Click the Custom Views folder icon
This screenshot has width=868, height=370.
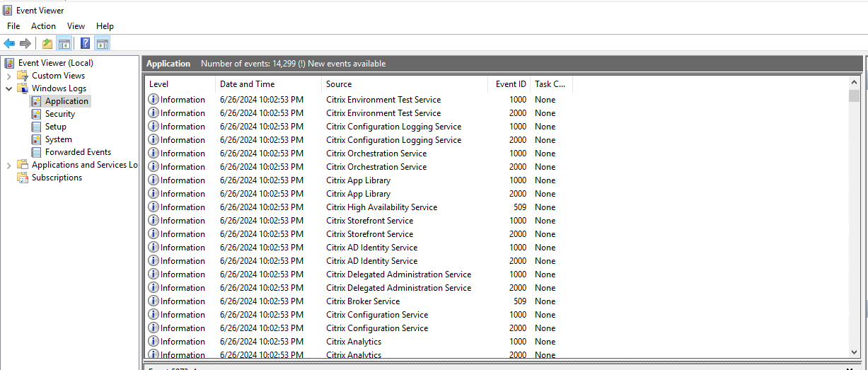(x=23, y=76)
